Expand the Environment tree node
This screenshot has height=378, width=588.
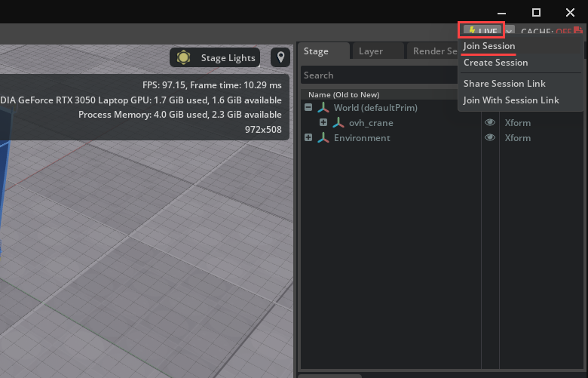click(x=308, y=137)
